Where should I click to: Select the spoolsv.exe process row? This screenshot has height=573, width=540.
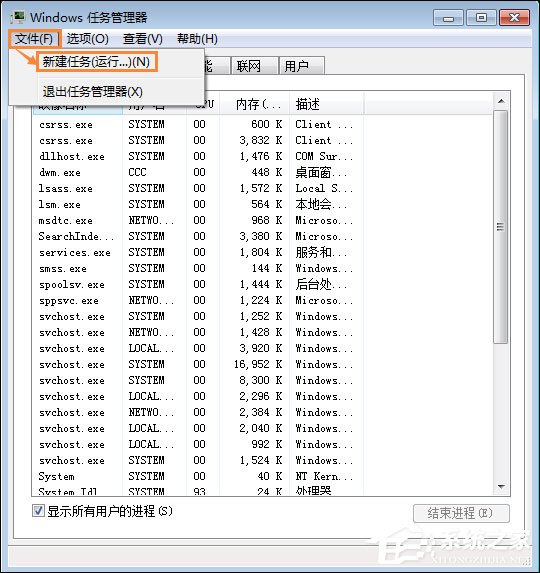[x=197, y=284]
